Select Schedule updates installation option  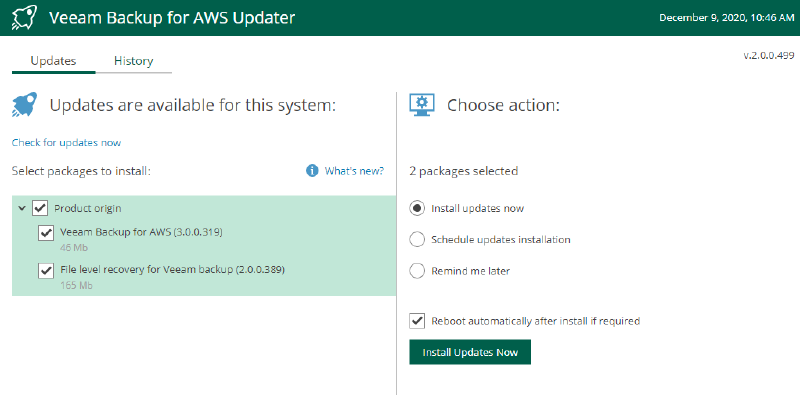(x=417, y=239)
